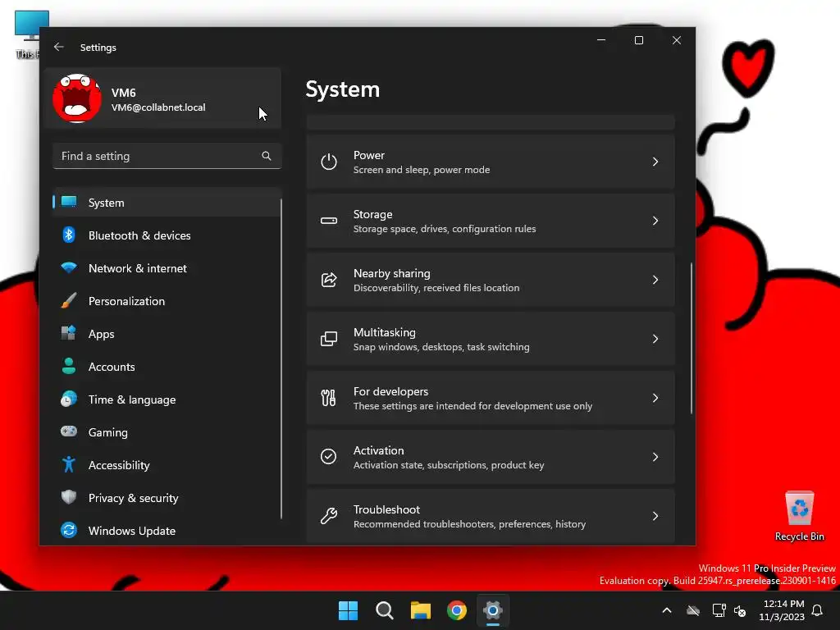Open Recycle Bin on the desktop
Image resolution: width=840 pixels, height=630 pixels.
point(799,517)
